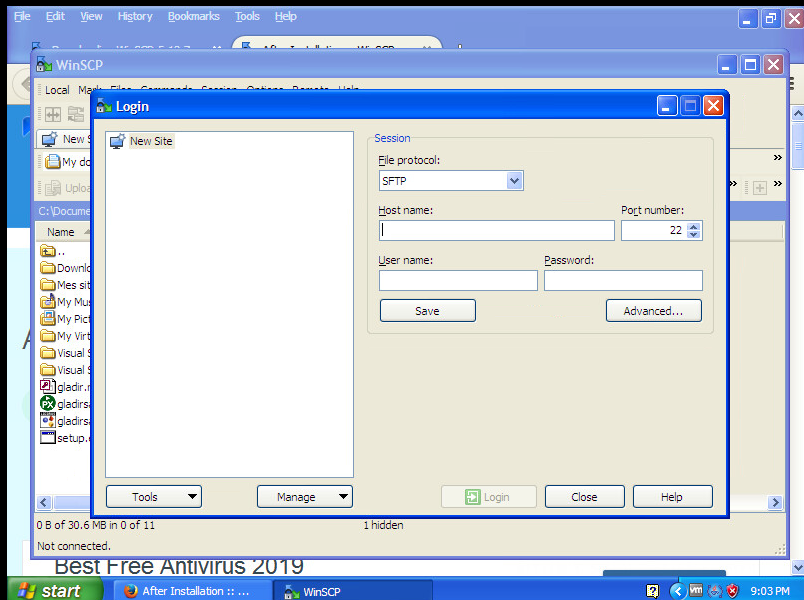Viewport: 804px width, 600px height.
Task: Click the Windows start button
Action: click(55, 590)
